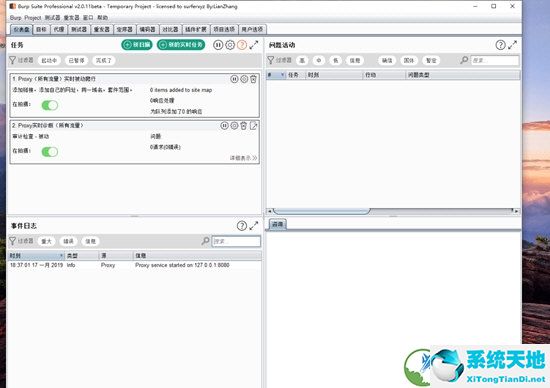Click horizontal scrollbar thumb in Issue activity
Viewport: 550px width, 388px height.
[x=322, y=211]
